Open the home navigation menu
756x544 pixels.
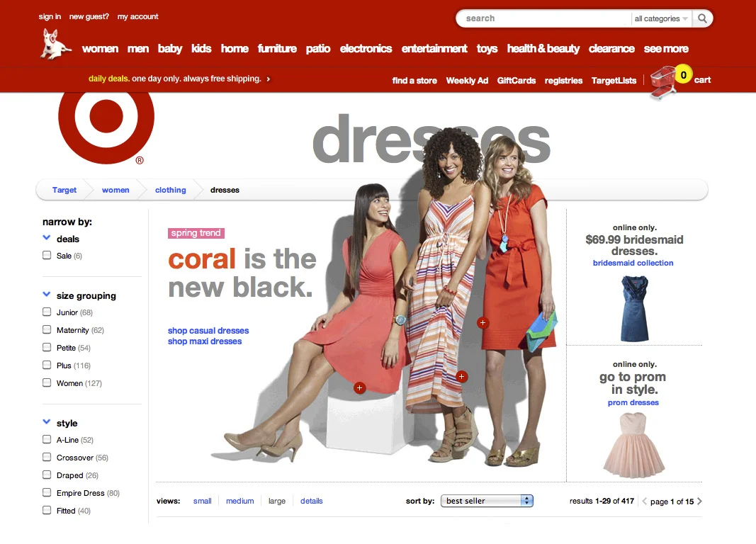(x=235, y=49)
